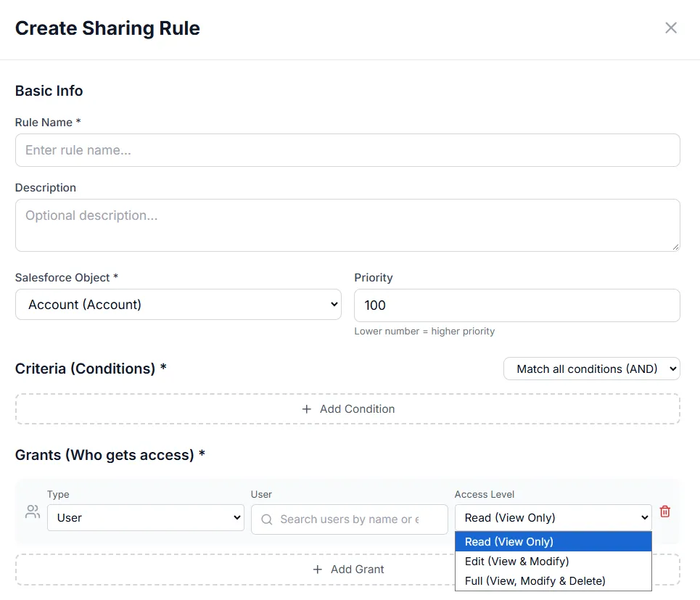The width and height of the screenshot is (700, 600).
Task: Click the Rule Name label
Action: [48, 123]
